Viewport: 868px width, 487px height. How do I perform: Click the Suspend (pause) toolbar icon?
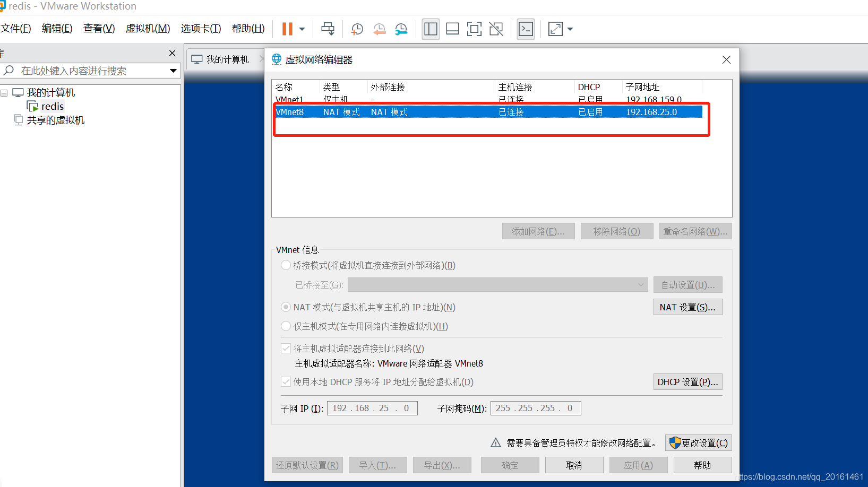[287, 29]
